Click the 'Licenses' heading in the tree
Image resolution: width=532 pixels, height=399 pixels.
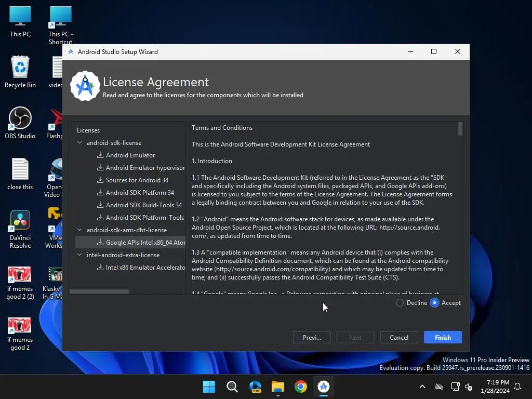pos(88,130)
